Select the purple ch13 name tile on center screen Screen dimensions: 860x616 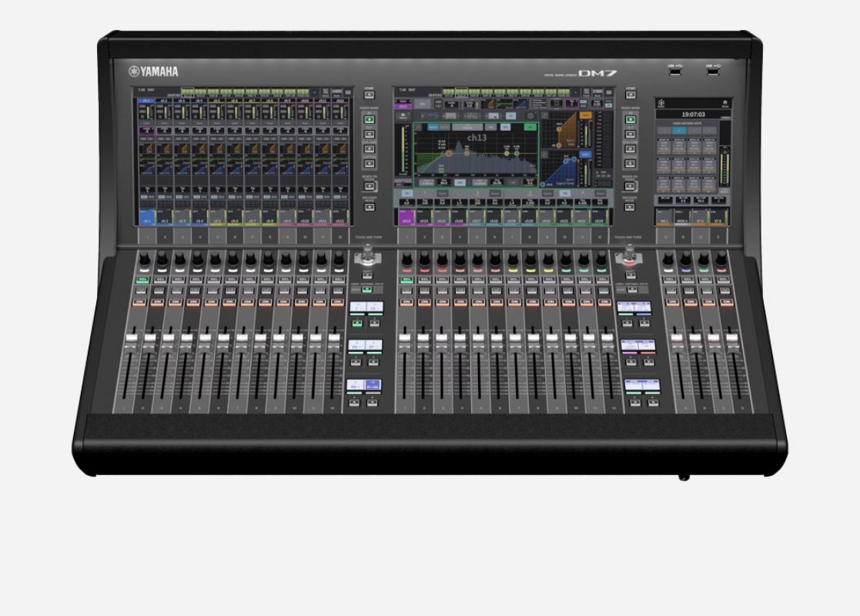click(x=406, y=217)
